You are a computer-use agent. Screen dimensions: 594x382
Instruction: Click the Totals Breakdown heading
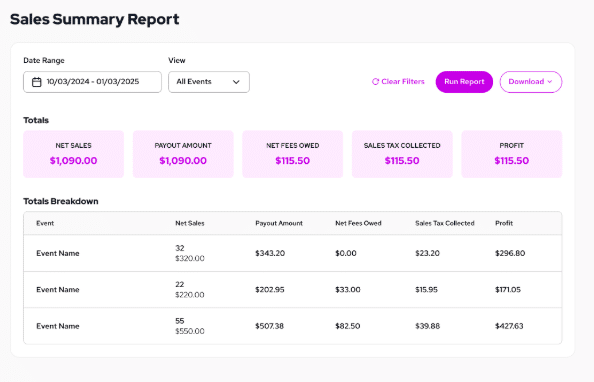[x=61, y=201]
